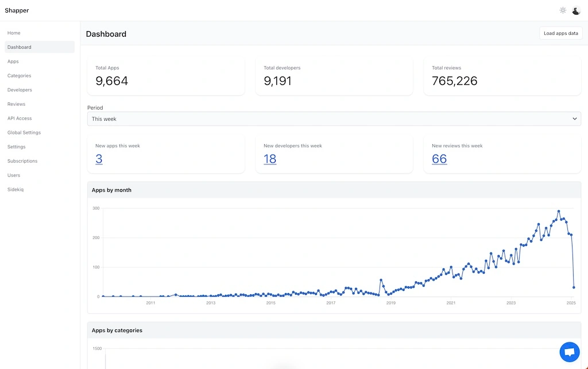Navigate to Developers page

pyautogui.click(x=20, y=90)
